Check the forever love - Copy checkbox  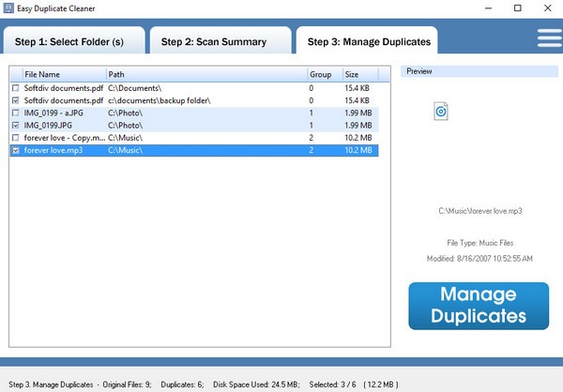(x=15, y=137)
